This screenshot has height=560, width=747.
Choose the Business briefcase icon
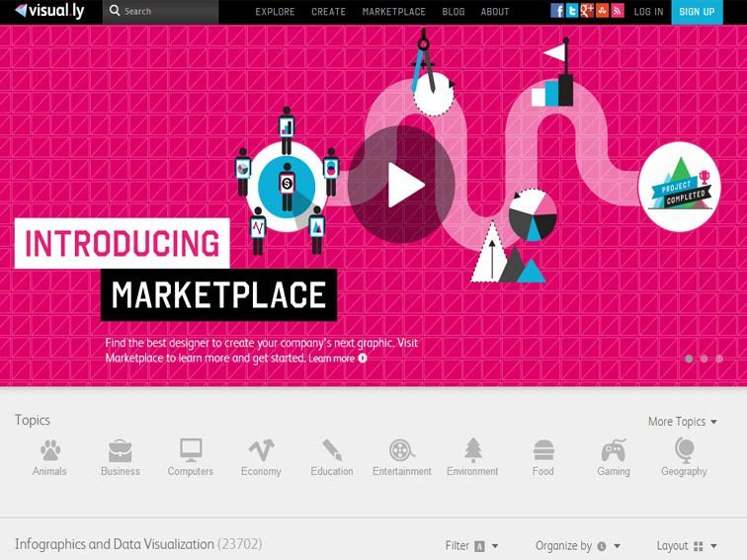[x=121, y=450]
